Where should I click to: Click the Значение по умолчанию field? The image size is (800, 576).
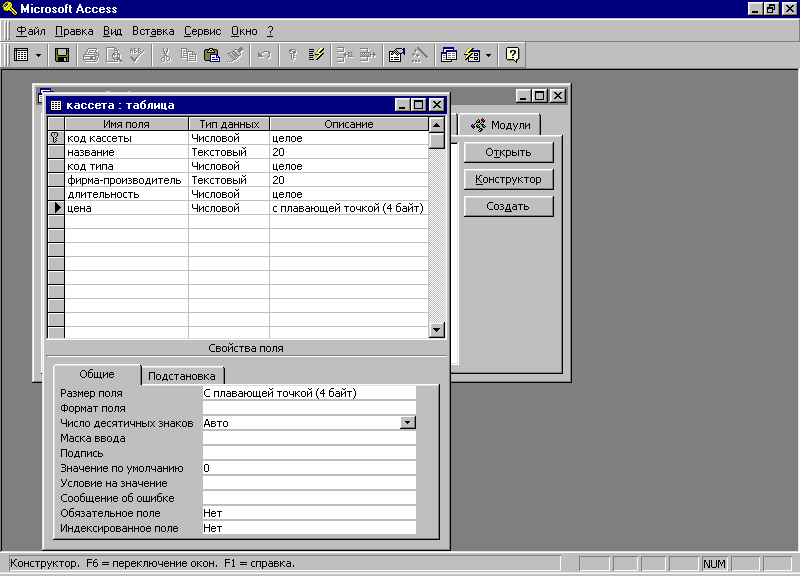pyautogui.click(x=309, y=468)
